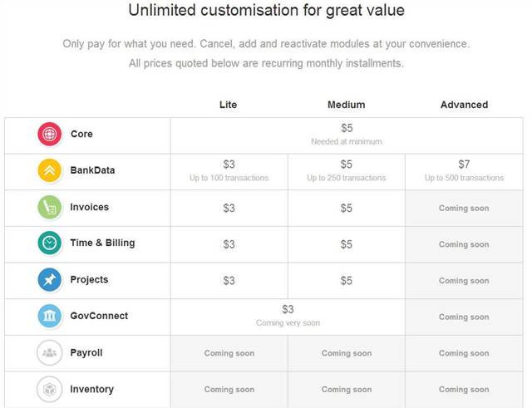Screen dimensions: 532x408
Task: Open the GovConnect building icon
Action: tap(50, 316)
